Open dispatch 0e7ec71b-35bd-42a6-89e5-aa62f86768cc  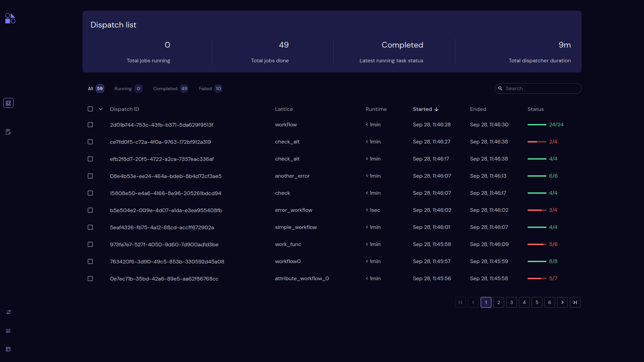coord(164,279)
